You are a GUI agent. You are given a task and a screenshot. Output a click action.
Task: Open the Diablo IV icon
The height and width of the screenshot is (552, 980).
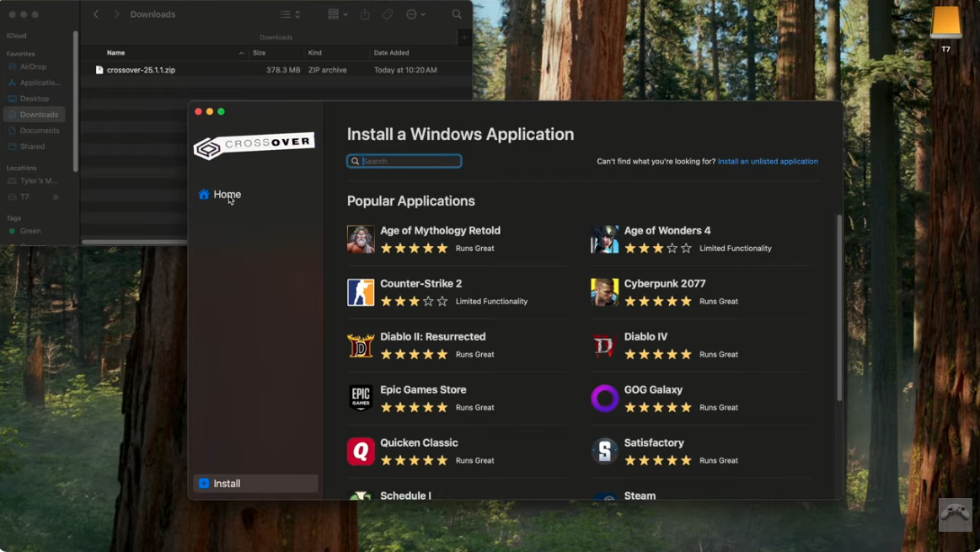coord(604,346)
